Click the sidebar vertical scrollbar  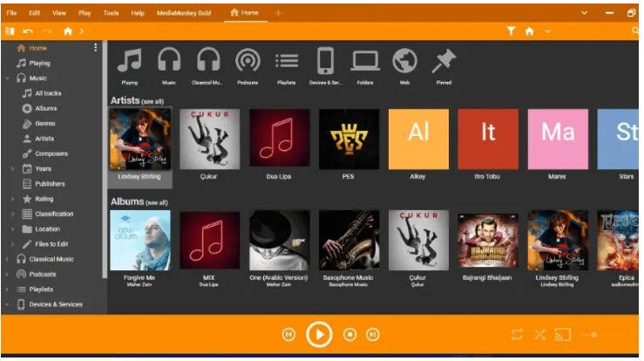click(105, 160)
